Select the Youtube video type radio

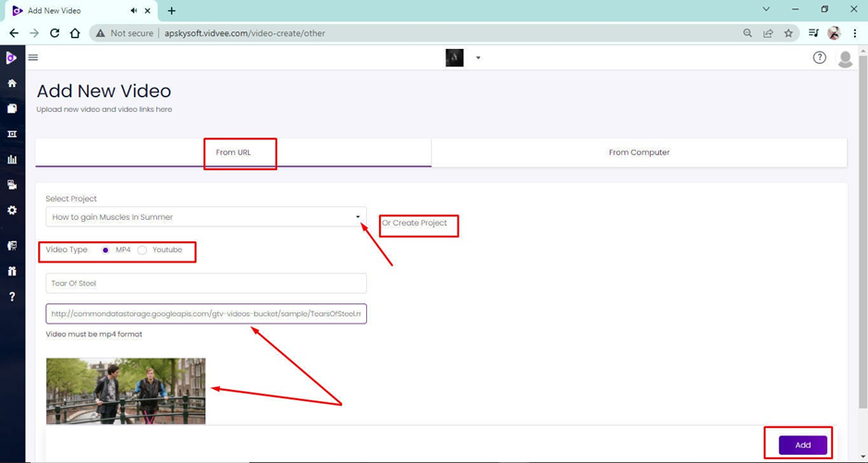(142, 250)
